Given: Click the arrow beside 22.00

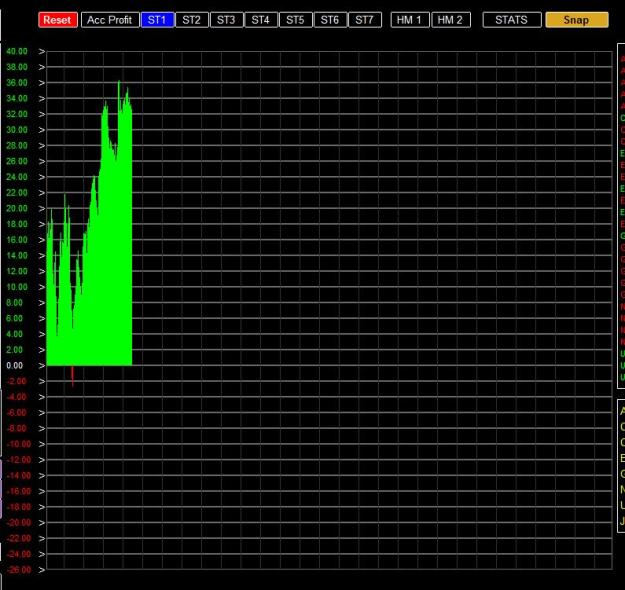Looking at the screenshot, I should pos(42,193).
